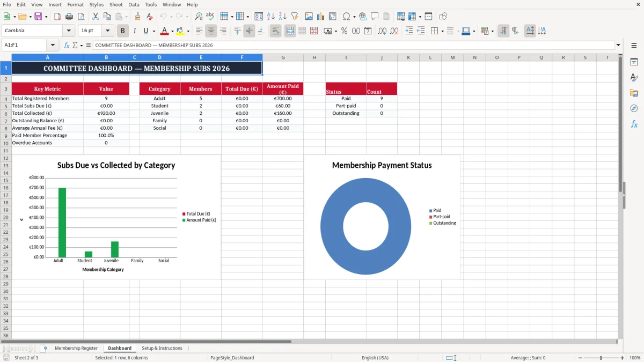Toggle Center Vertically alignment
The height and width of the screenshot is (362, 644).
pos(249,31)
